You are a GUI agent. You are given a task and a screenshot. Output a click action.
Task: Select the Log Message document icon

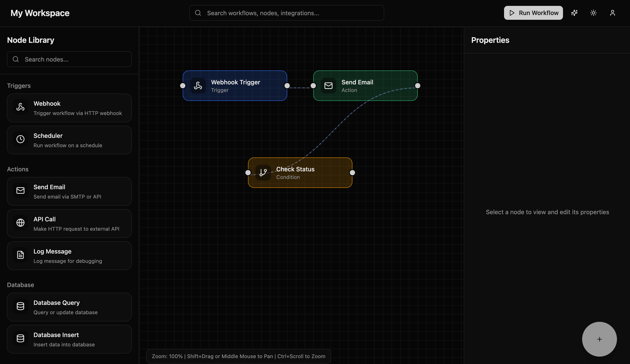[x=20, y=255]
